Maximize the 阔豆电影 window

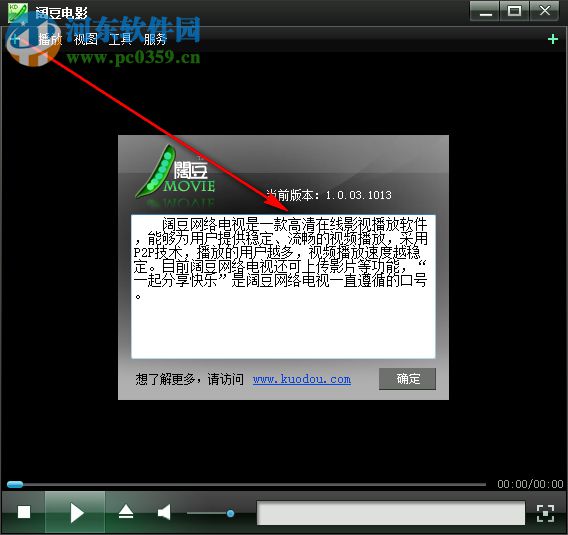[x=514, y=11]
